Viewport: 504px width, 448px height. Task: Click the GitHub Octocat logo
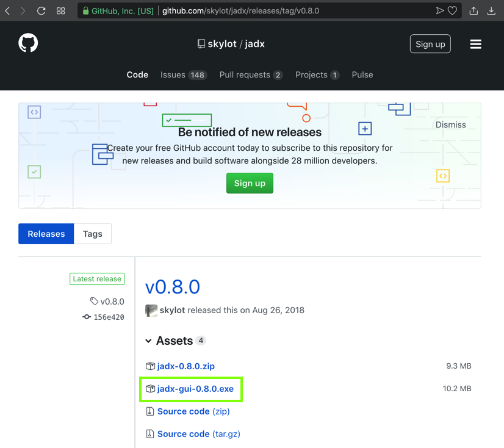pos(28,43)
